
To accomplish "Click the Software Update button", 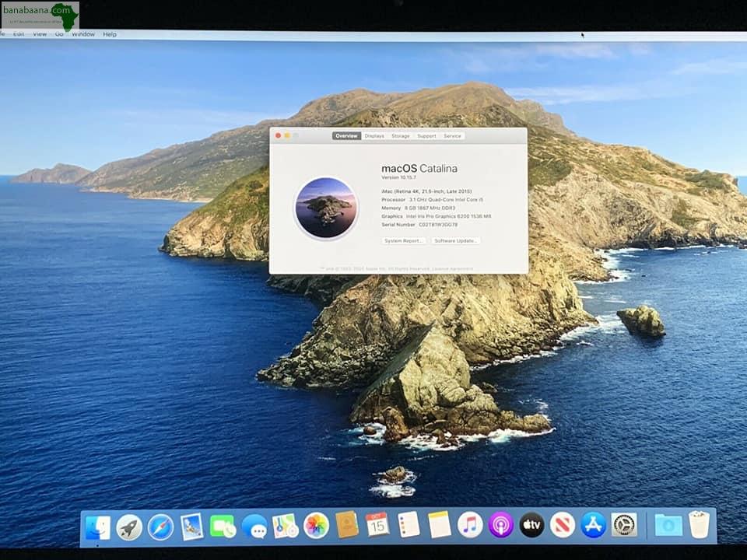I will [455, 241].
